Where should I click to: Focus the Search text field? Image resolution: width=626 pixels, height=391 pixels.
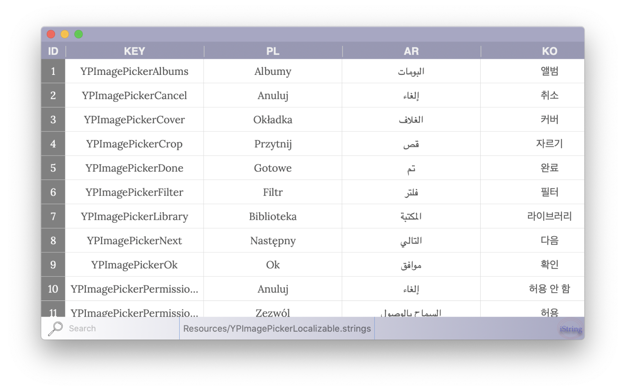(122, 329)
